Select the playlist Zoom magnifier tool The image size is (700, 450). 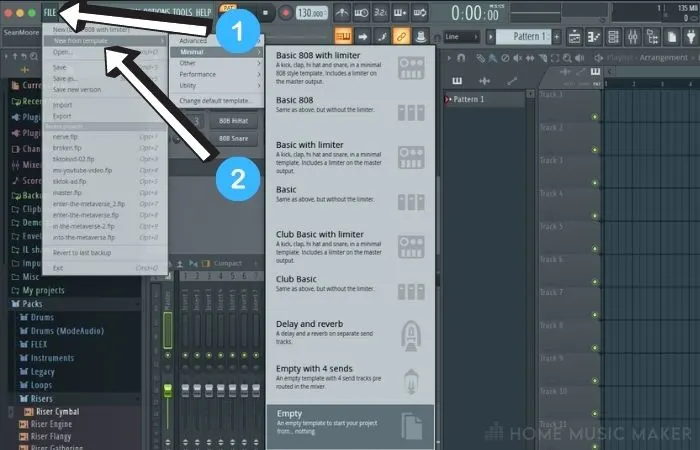point(567,58)
